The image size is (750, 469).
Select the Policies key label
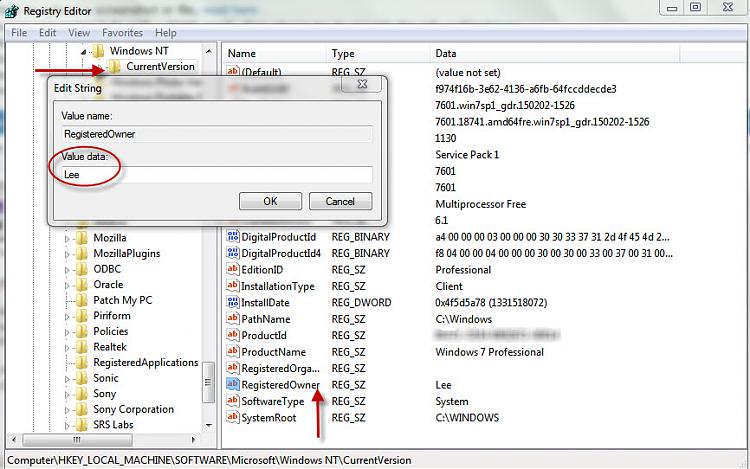110,331
